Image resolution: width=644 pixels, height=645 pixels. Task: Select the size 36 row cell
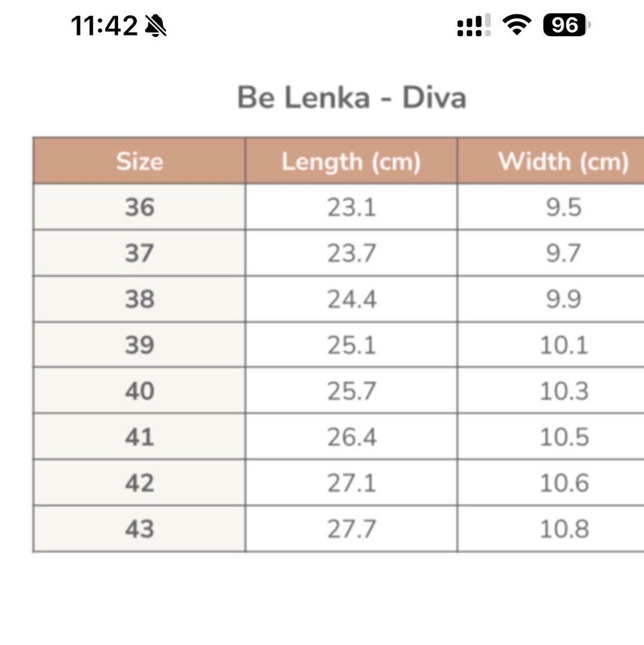[x=140, y=207]
